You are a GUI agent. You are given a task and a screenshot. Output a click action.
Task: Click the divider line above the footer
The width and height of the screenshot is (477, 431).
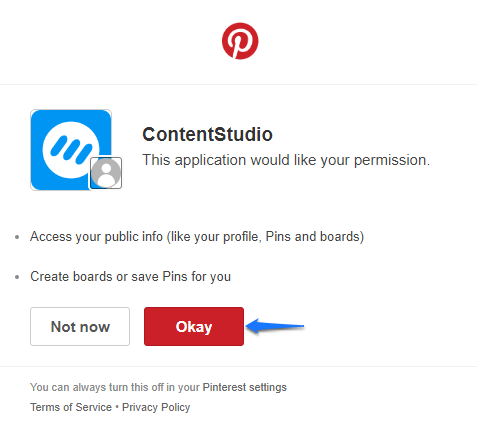point(238,366)
